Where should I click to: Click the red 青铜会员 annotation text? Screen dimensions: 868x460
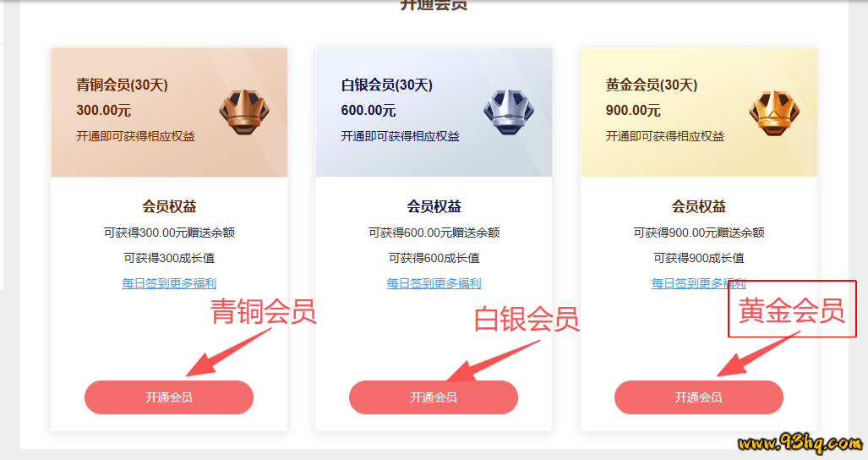coord(263,311)
